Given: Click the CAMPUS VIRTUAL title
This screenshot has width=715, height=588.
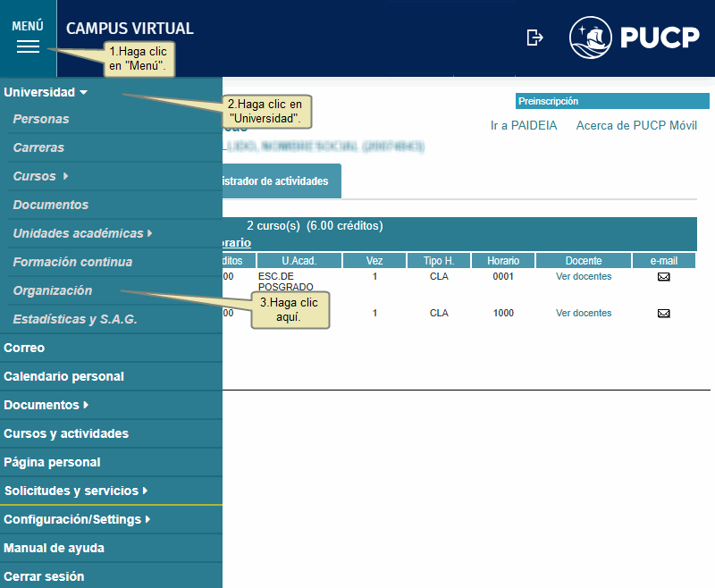Looking at the screenshot, I should [130, 29].
